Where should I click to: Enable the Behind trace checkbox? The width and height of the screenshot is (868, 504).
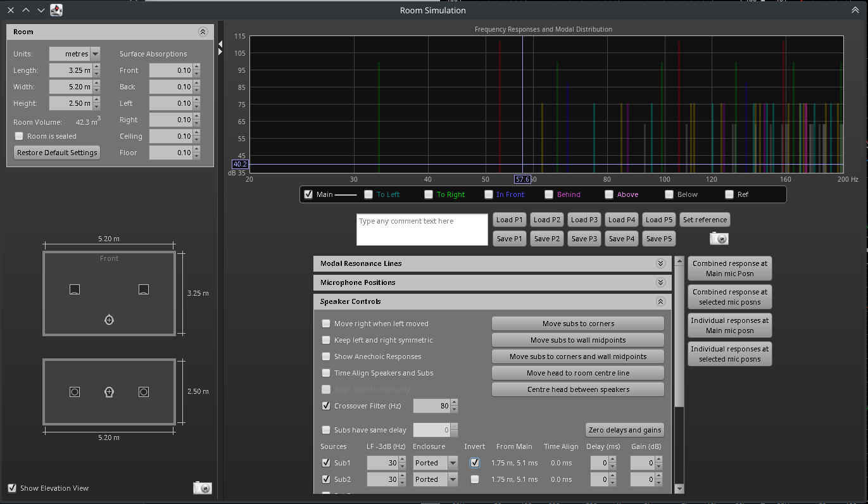coord(549,194)
